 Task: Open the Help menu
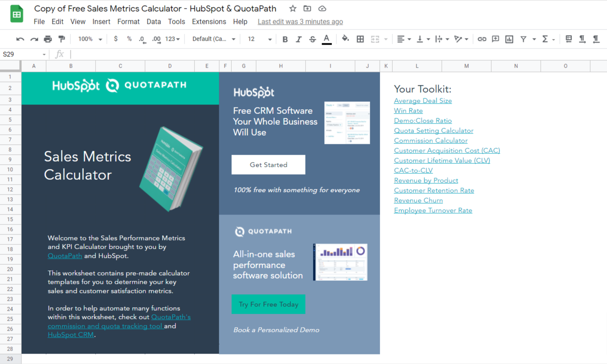pos(240,22)
